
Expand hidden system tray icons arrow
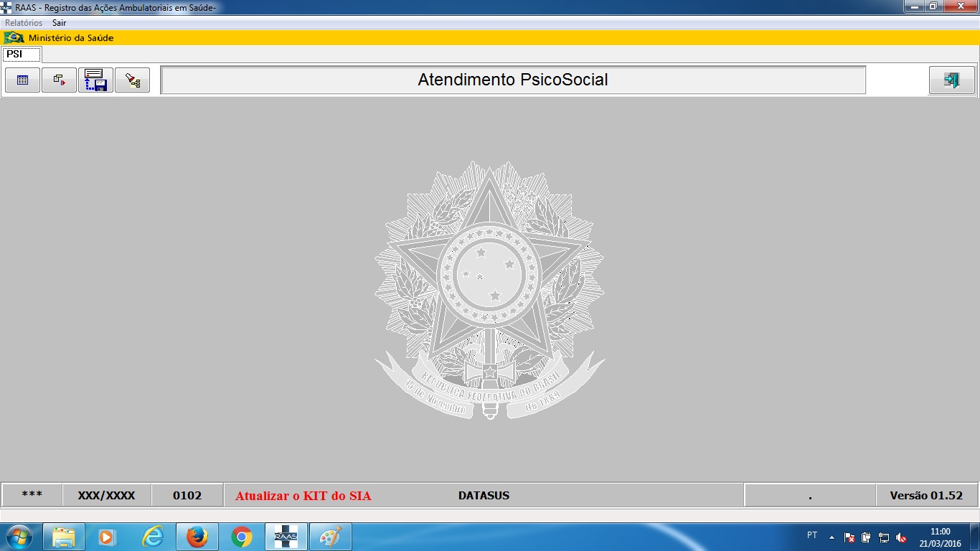point(831,537)
